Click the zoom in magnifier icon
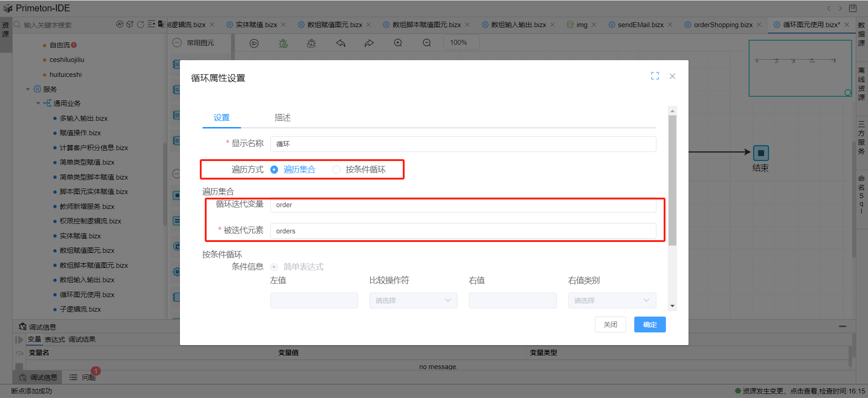This screenshot has height=398, width=868. click(398, 43)
